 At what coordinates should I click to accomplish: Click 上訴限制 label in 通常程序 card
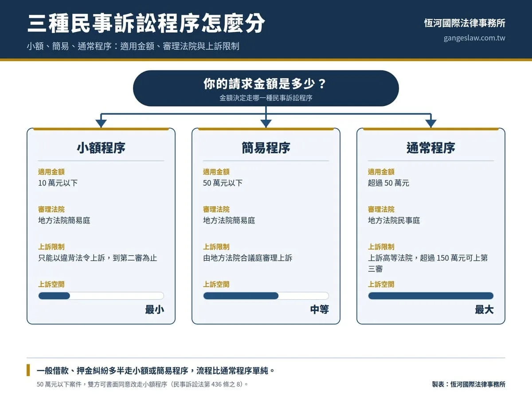pyautogui.click(x=381, y=247)
